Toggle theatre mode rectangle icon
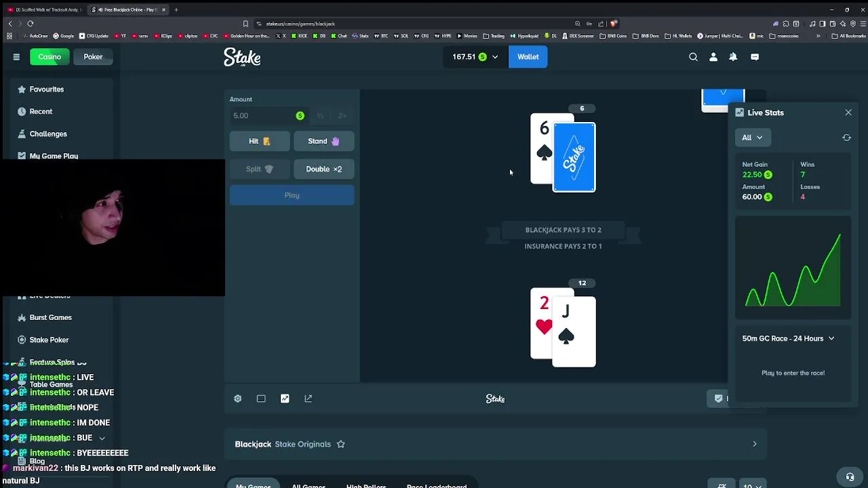The height and width of the screenshot is (488, 868). 261,399
